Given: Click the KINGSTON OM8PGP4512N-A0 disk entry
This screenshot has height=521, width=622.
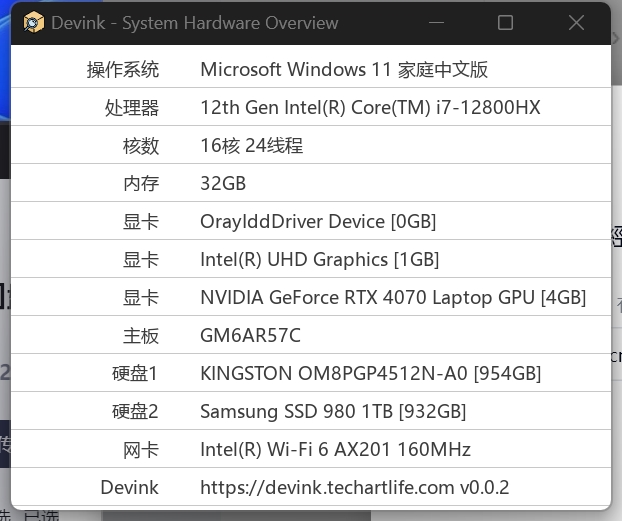Looking at the screenshot, I should point(370,373).
